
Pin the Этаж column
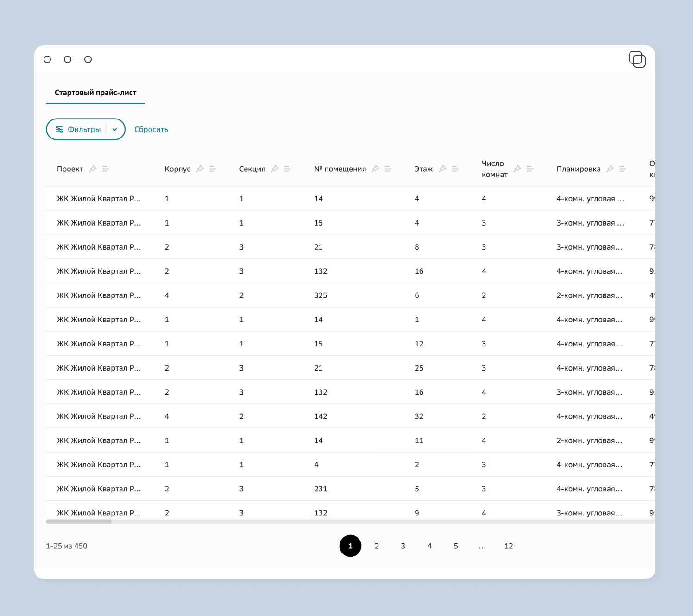(x=442, y=169)
